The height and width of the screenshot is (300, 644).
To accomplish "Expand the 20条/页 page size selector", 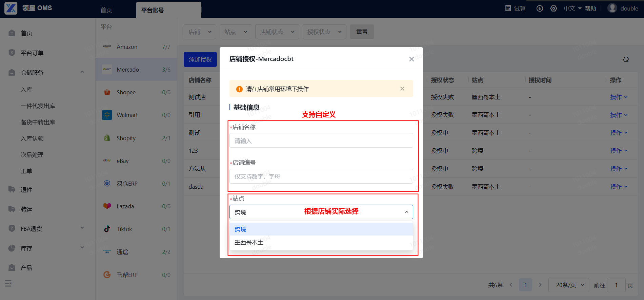I will coord(570,285).
